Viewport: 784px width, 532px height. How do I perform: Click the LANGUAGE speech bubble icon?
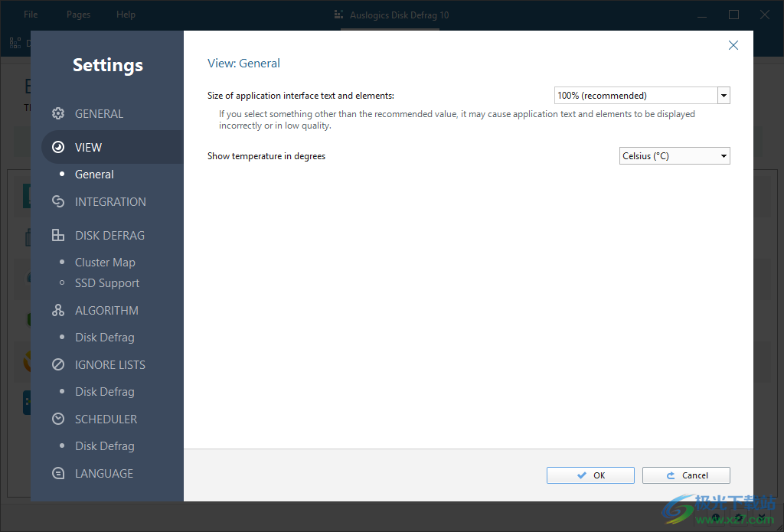pyautogui.click(x=58, y=474)
